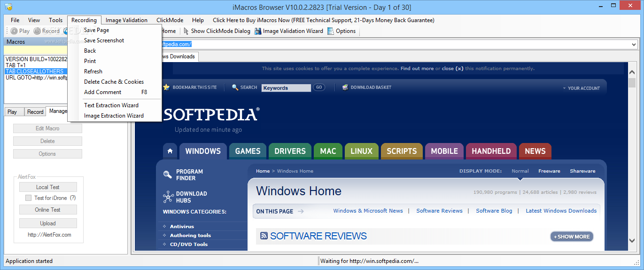Screen dimensions: 644x270
Task: Open the address bar dropdown arrow
Action: pos(634,44)
